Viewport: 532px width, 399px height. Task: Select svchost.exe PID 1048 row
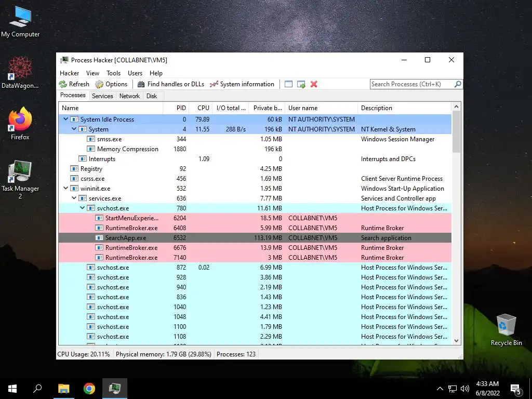[x=255, y=316]
